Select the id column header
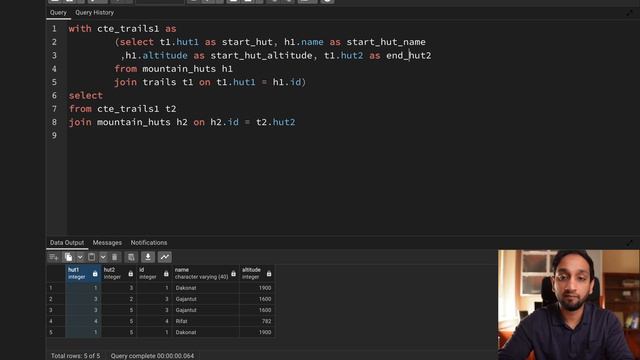The height and width of the screenshot is (360, 640). pyautogui.click(x=154, y=273)
